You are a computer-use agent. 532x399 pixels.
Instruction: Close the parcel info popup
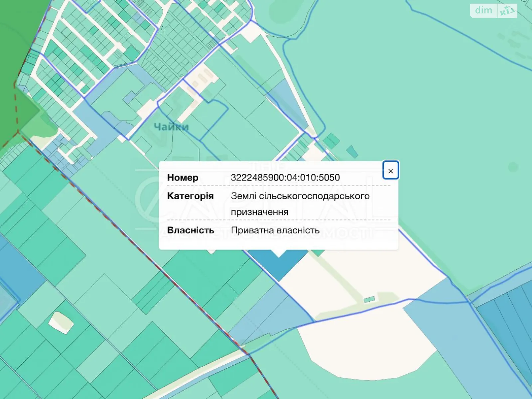tap(390, 171)
